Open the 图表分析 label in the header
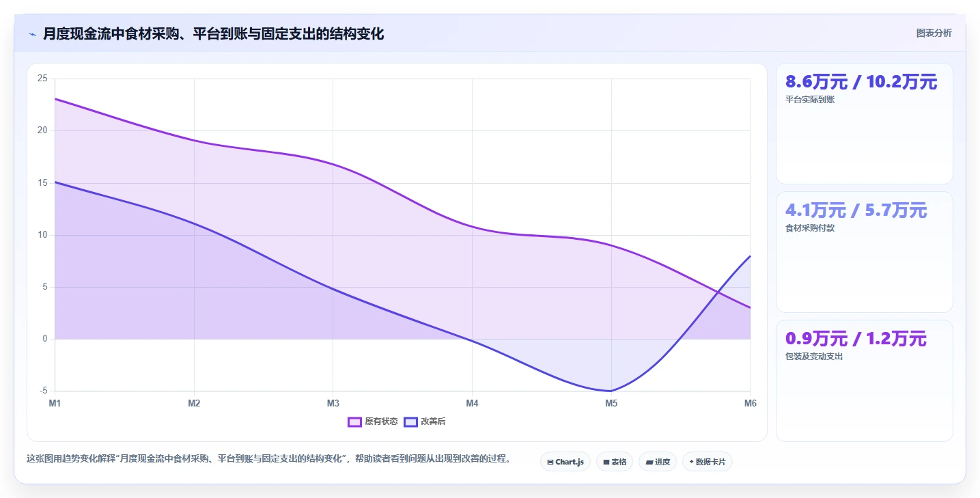The image size is (980, 498). 934,33
